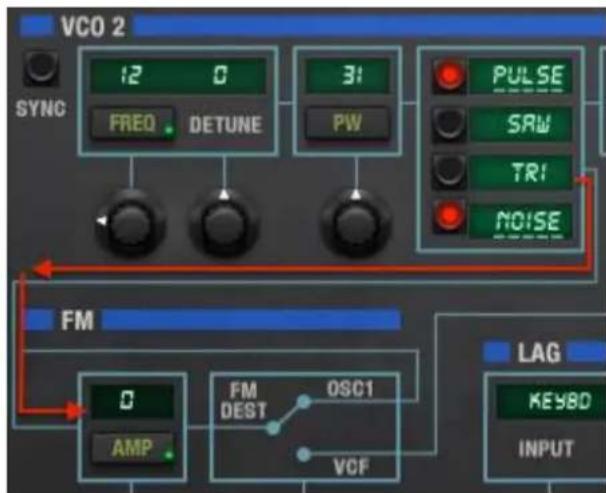Disable the NOISE waveform LED button
606x493 pixels.
[x=449, y=217]
